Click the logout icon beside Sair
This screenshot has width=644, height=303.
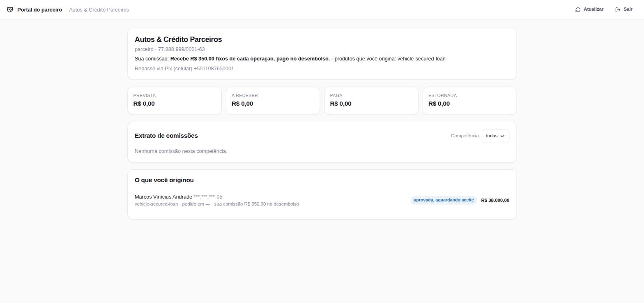pyautogui.click(x=618, y=9)
